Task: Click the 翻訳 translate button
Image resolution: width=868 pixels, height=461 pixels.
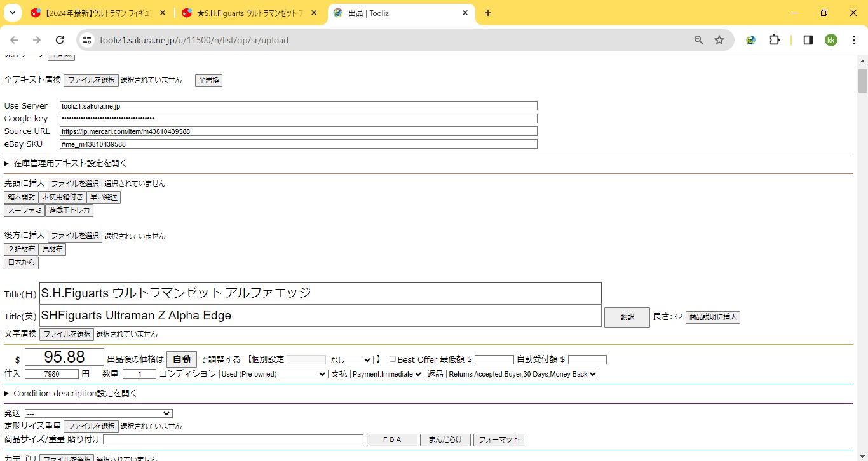Action: [627, 317]
